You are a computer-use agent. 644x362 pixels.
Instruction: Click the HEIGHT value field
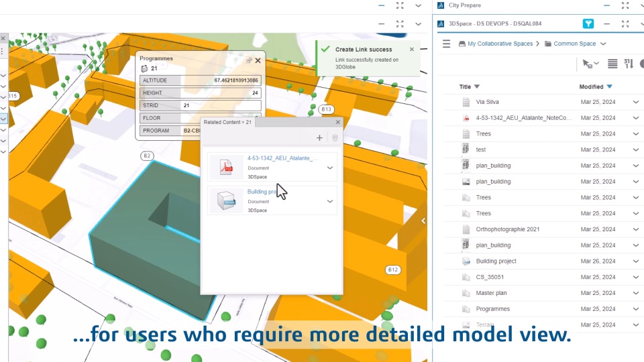(x=221, y=93)
